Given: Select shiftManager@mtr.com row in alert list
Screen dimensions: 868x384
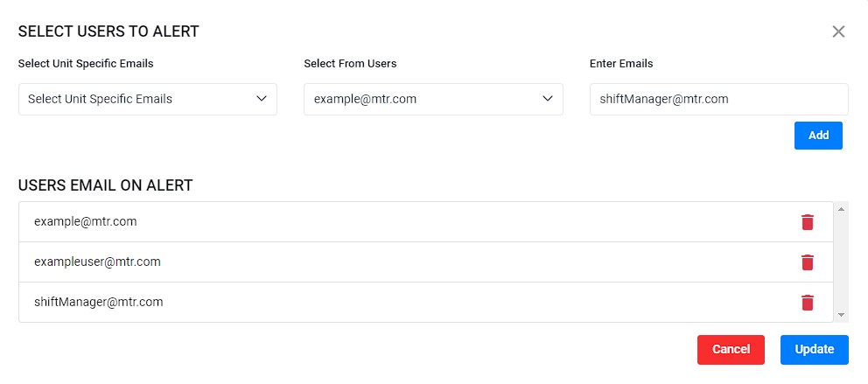Looking at the screenshot, I should pos(426,302).
